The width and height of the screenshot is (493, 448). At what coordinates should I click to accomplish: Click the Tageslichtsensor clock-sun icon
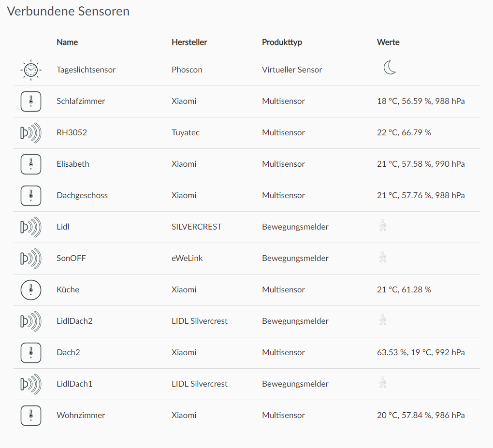(31, 70)
